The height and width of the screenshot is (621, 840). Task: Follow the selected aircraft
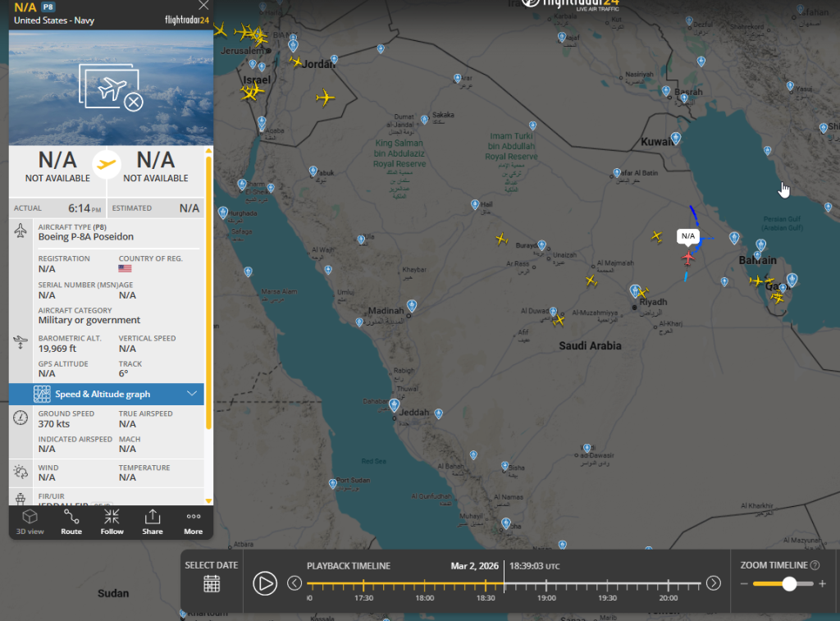tap(112, 522)
